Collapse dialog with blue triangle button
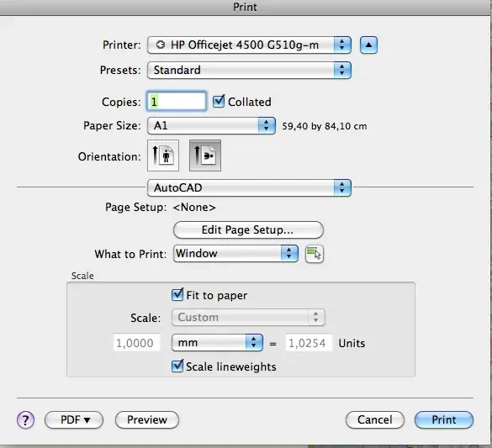This screenshot has width=492, height=448. tap(368, 45)
